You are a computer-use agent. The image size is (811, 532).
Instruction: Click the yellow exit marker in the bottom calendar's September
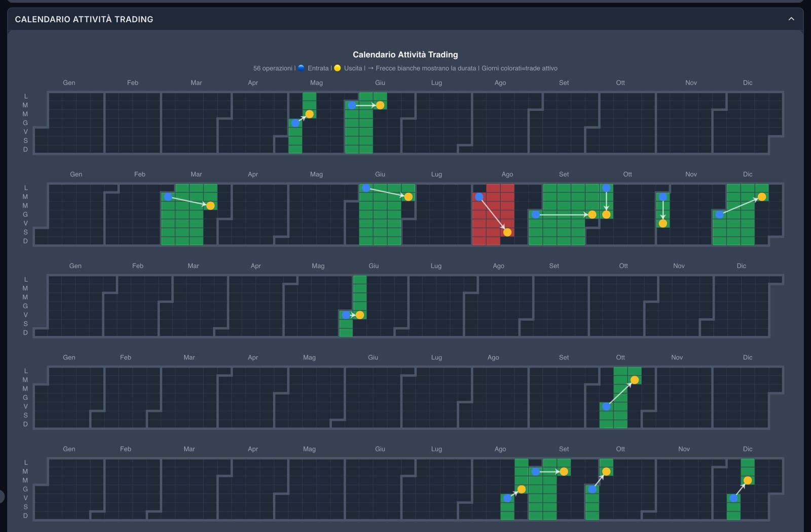pyautogui.click(x=564, y=472)
